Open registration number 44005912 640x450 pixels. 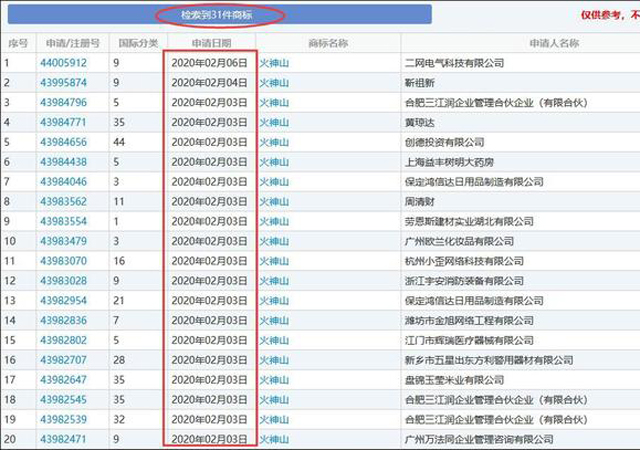63,63
